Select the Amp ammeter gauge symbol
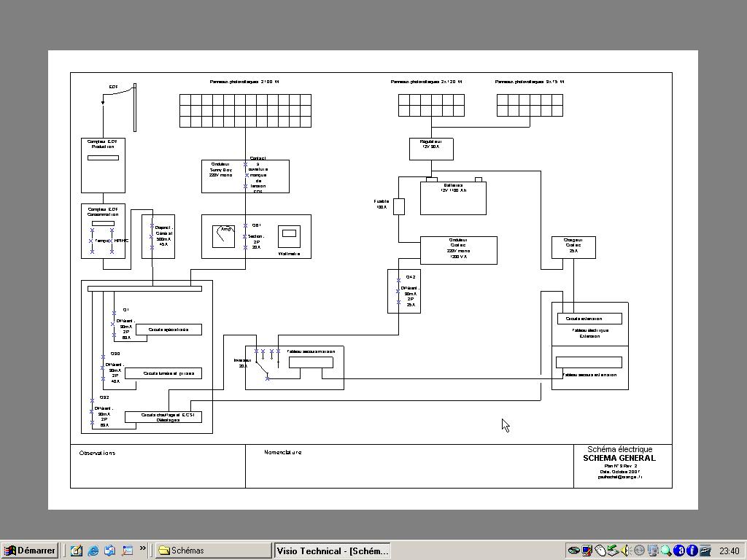The width and height of the screenshot is (747, 560). coord(223,237)
